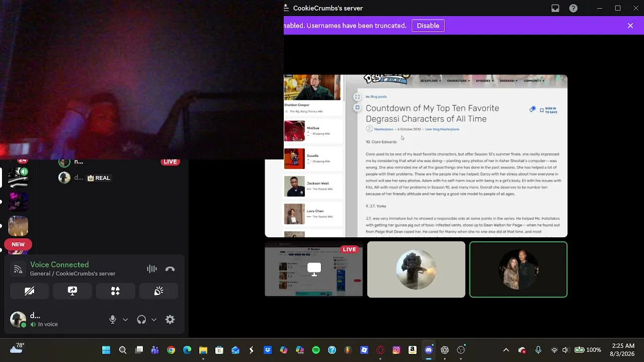Disconnect from the voice channel
Viewport: 644px width, 362px height.
[x=170, y=269]
